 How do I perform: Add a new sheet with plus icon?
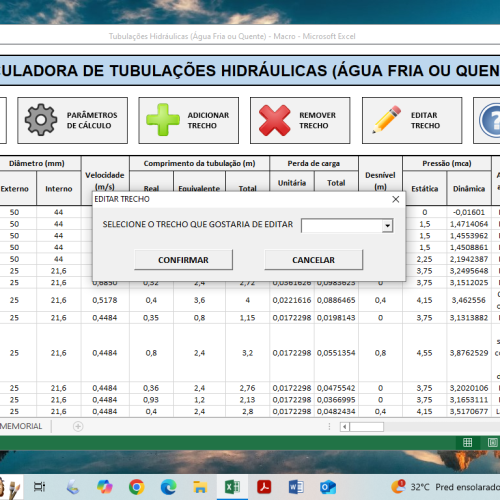[78, 426]
